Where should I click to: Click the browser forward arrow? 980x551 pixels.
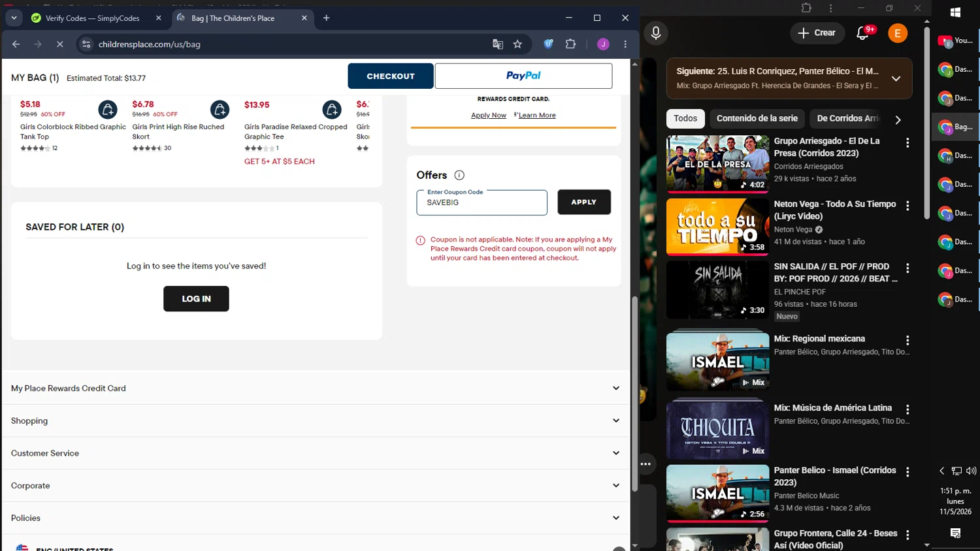pyautogui.click(x=38, y=44)
